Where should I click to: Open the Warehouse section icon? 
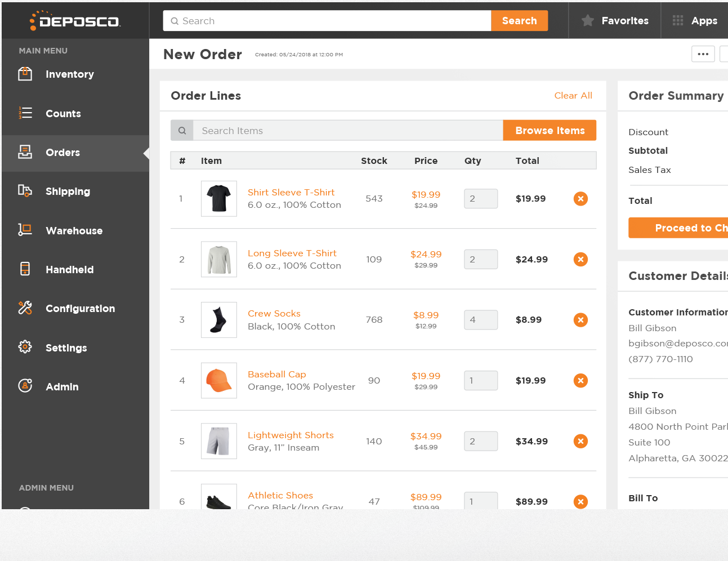click(x=25, y=230)
